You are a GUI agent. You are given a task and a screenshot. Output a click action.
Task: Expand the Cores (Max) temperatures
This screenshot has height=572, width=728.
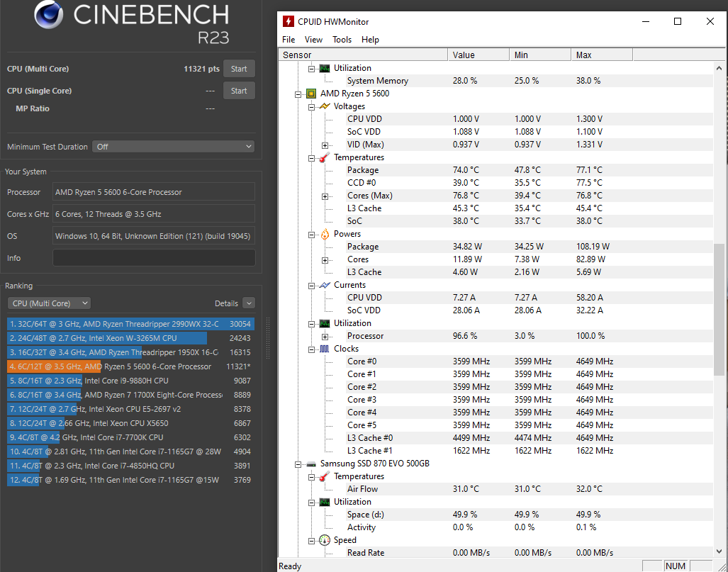click(325, 196)
